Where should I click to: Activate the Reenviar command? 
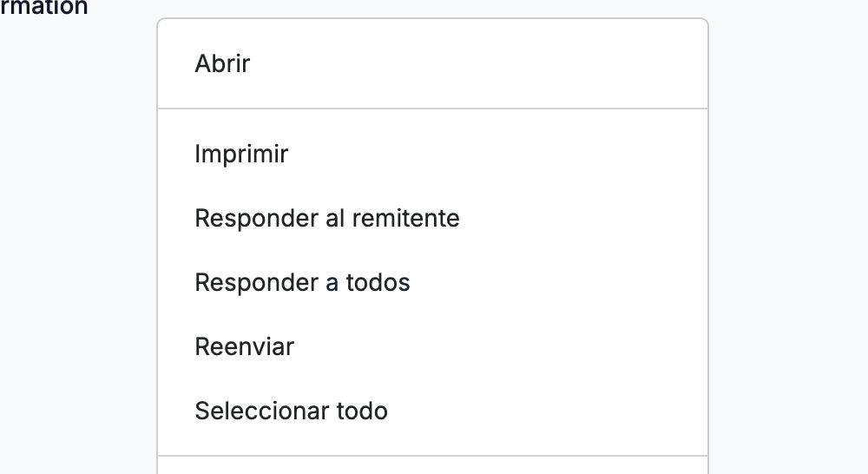(x=432, y=346)
